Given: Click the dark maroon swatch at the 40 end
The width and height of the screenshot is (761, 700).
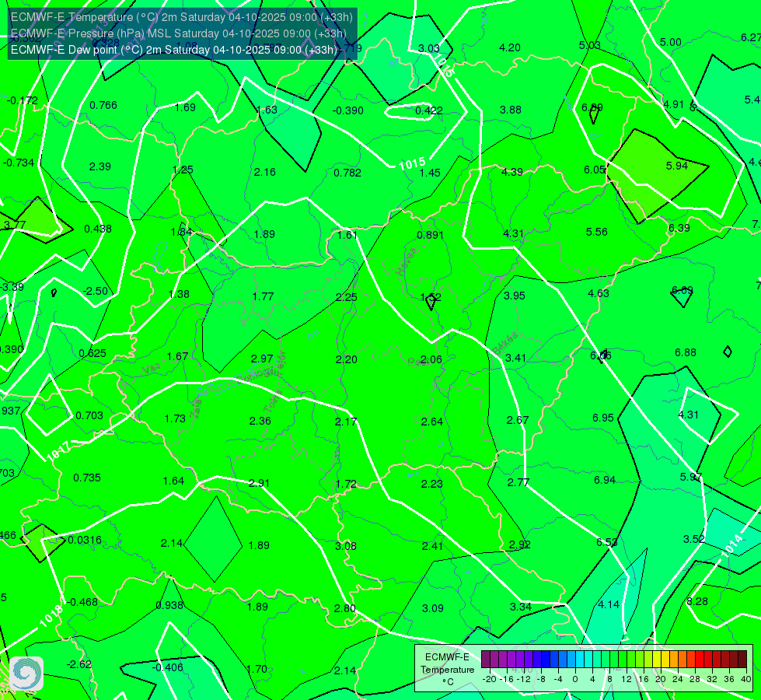Looking at the screenshot, I should [742, 660].
